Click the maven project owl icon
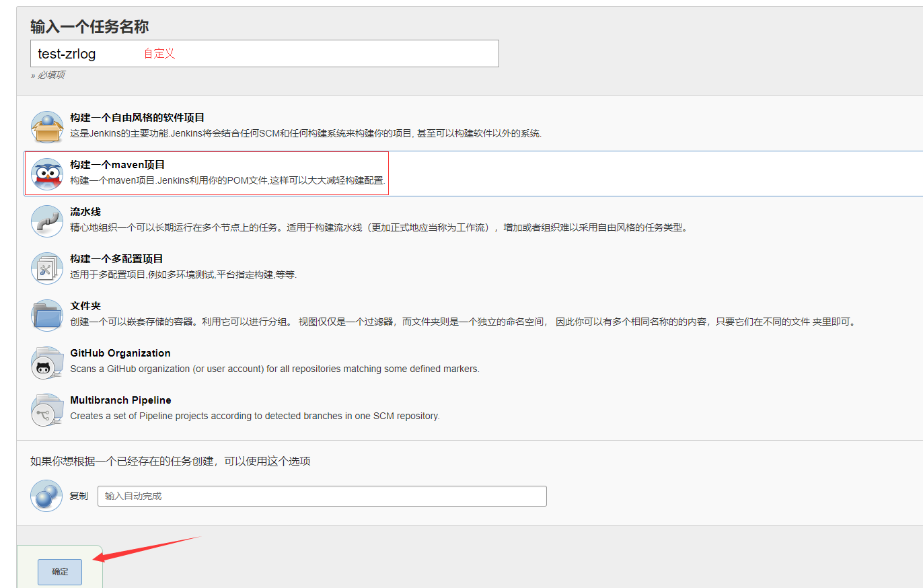This screenshot has height=588, width=923. coord(46,174)
